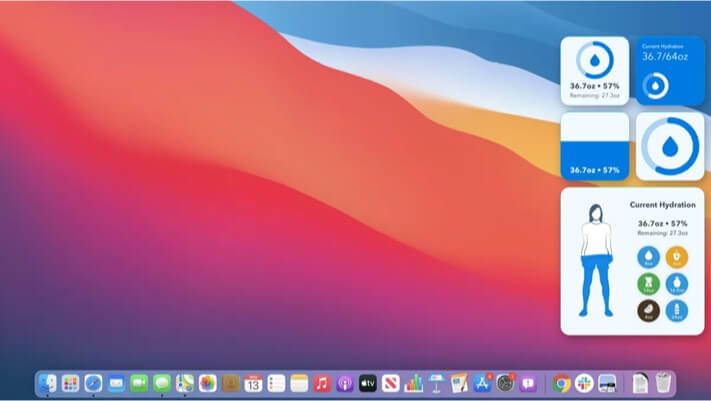Launch Maps from the Dock

[185, 384]
